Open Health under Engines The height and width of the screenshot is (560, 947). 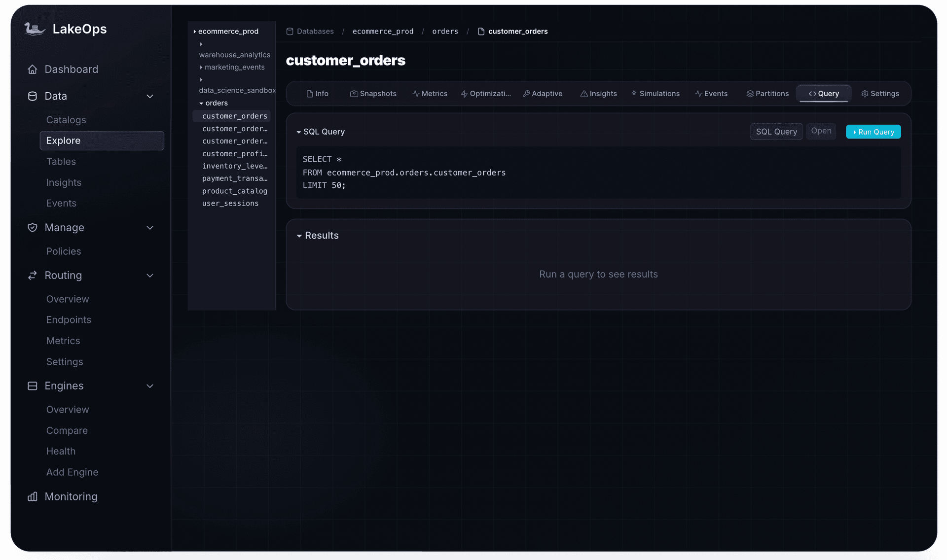(61, 452)
